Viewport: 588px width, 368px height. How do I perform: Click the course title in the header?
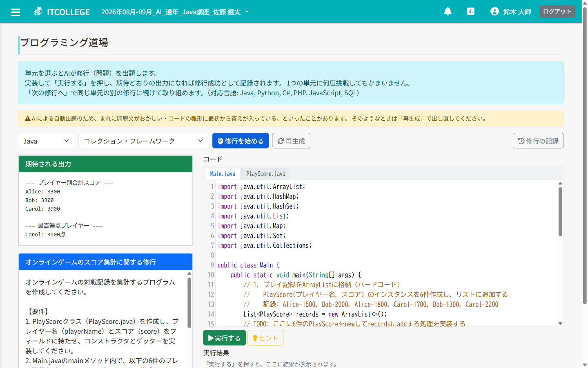171,12
